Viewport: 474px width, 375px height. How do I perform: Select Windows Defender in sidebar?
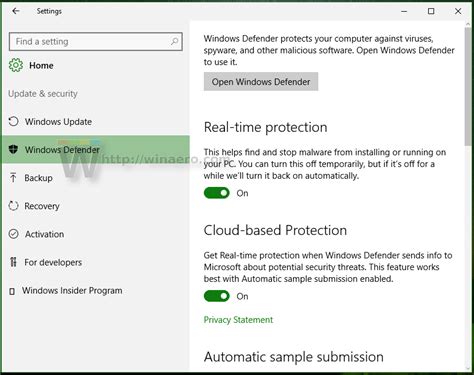pyautogui.click(x=96, y=150)
